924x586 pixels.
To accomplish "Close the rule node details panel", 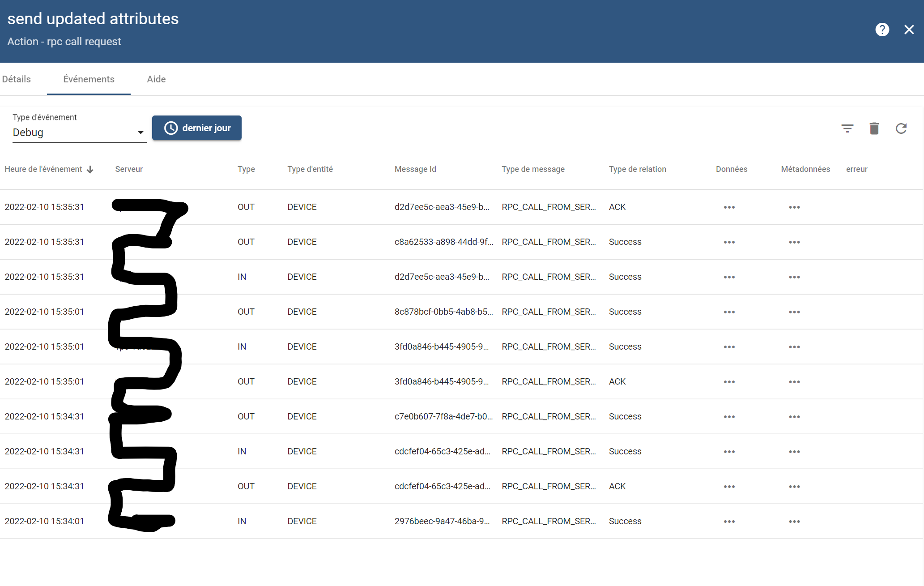I will (x=909, y=30).
